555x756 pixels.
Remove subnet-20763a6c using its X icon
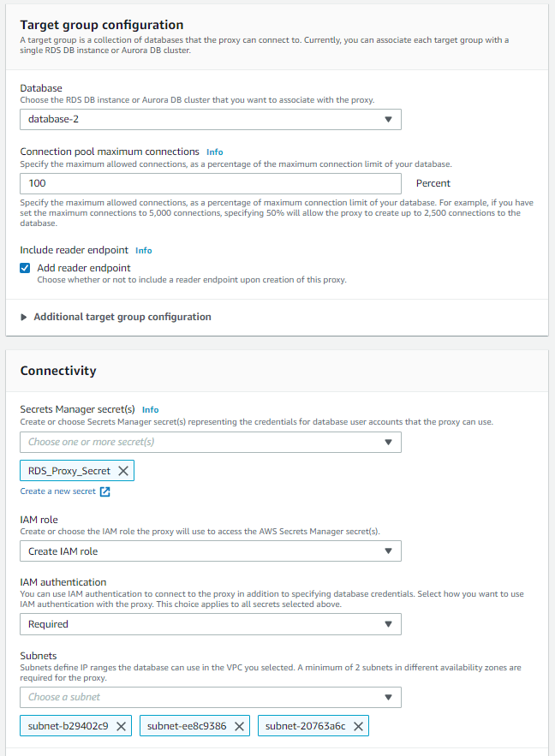click(358, 726)
